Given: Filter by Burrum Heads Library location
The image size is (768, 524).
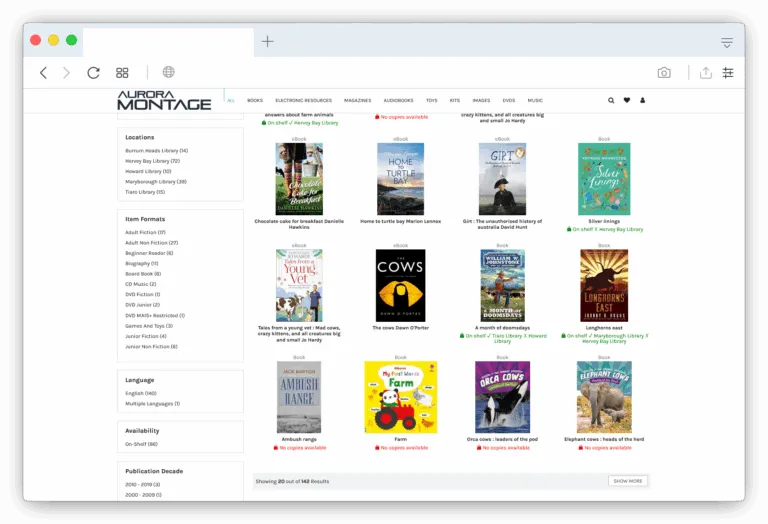Looking at the screenshot, I should (x=157, y=151).
